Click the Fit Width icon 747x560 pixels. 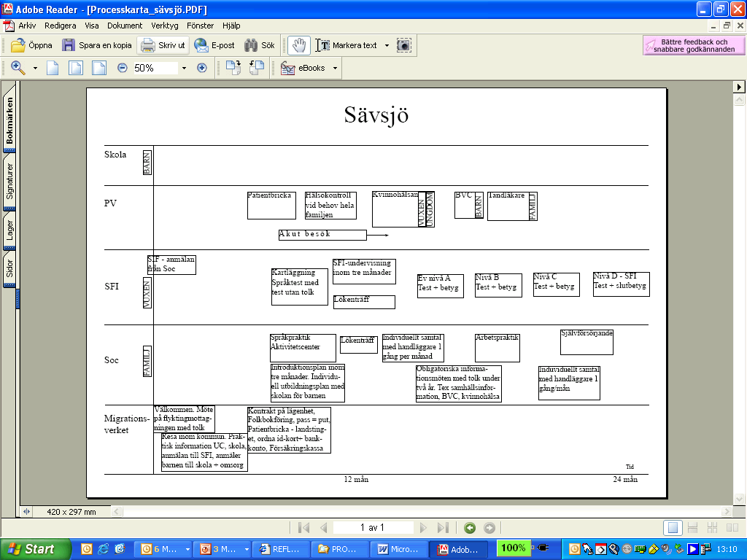[x=99, y=68]
